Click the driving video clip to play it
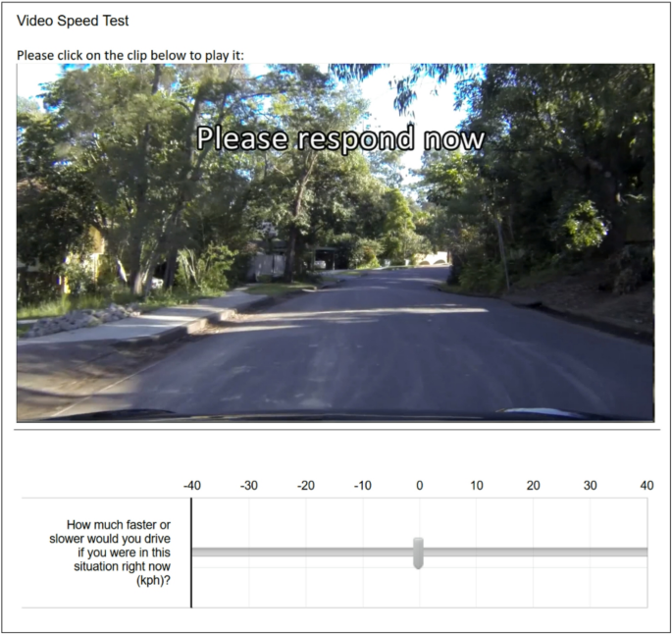The height and width of the screenshot is (634, 672). (336, 242)
